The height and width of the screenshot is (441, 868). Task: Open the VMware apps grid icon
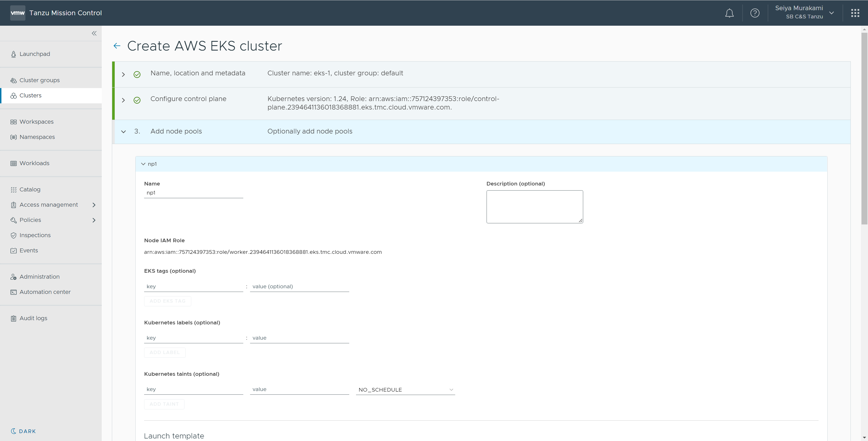coord(855,13)
